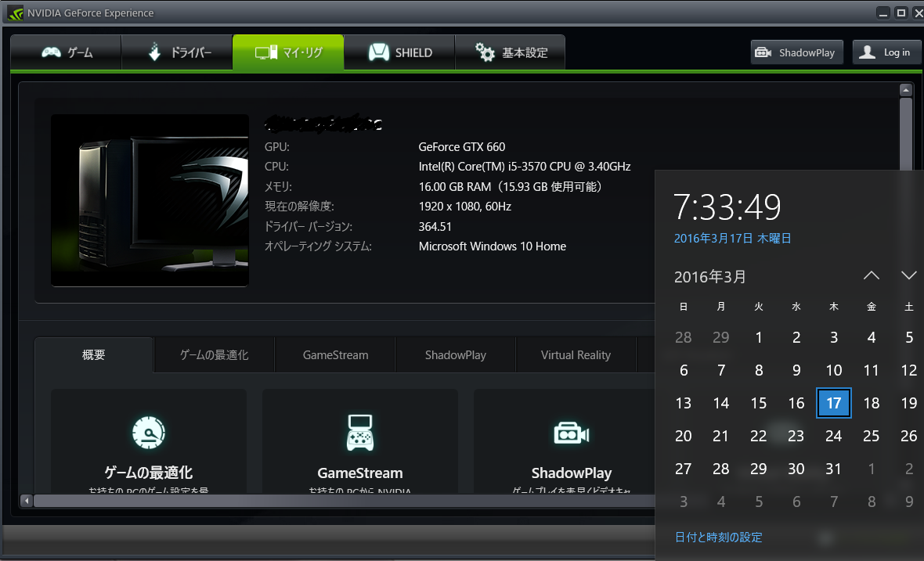The image size is (924, 561).
Task: Go to next month in calendar
Action: (908, 275)
